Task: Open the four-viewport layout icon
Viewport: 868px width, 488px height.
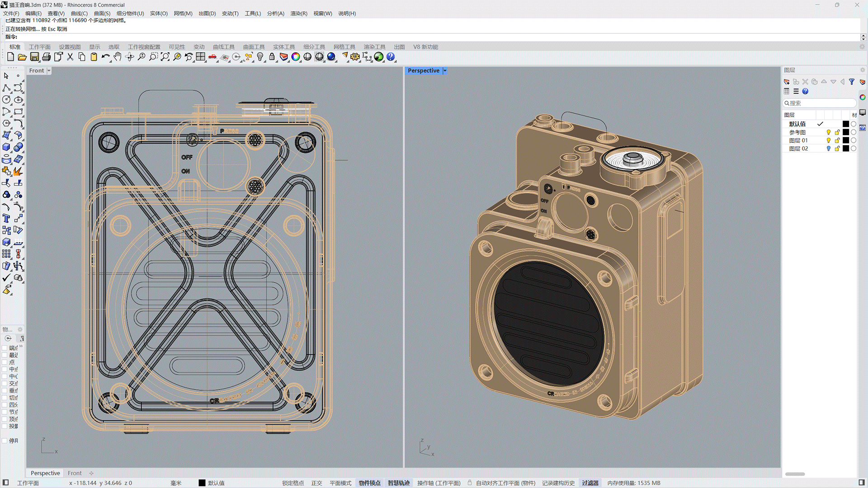Action: [200, 57]
